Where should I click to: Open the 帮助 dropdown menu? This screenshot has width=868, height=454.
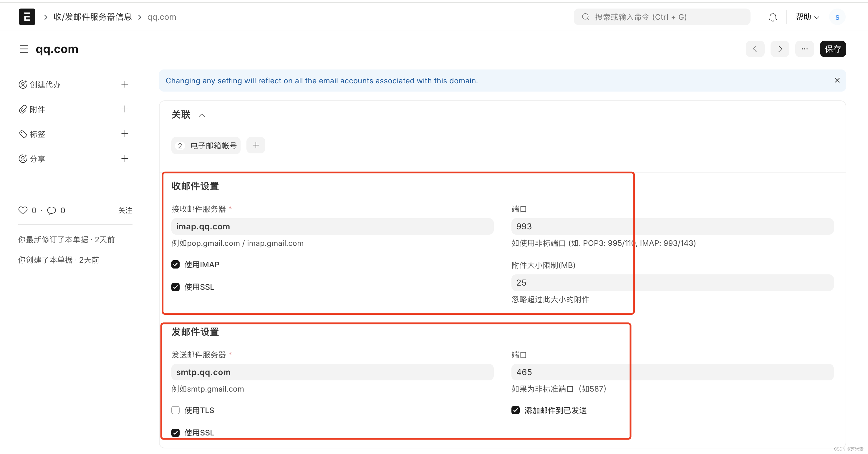807,17
